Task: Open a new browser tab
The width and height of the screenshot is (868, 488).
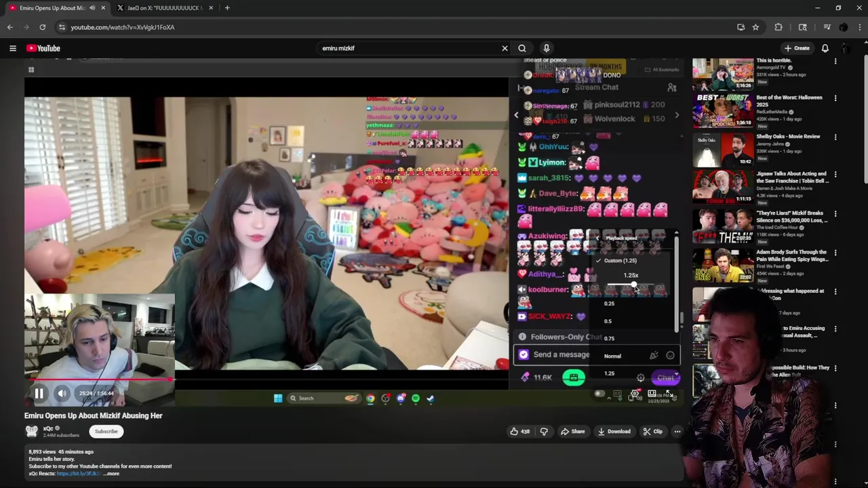Action: [227, 8]
